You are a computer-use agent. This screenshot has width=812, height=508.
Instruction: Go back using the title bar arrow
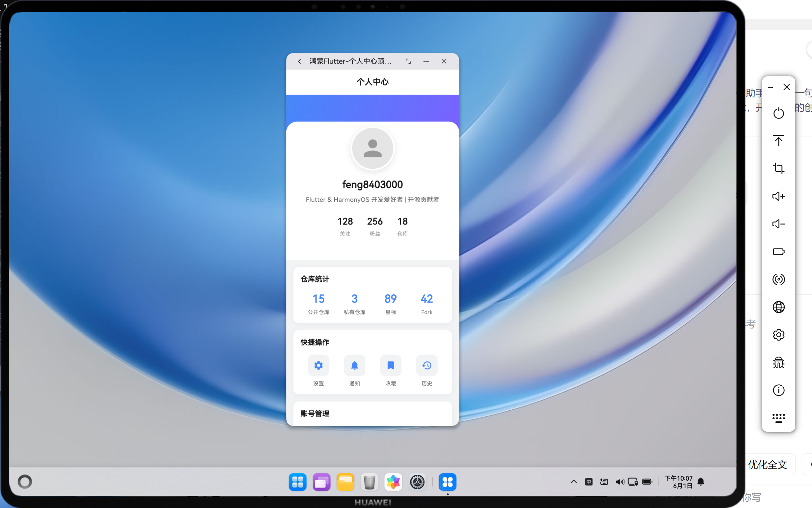(x=300, y=61)
